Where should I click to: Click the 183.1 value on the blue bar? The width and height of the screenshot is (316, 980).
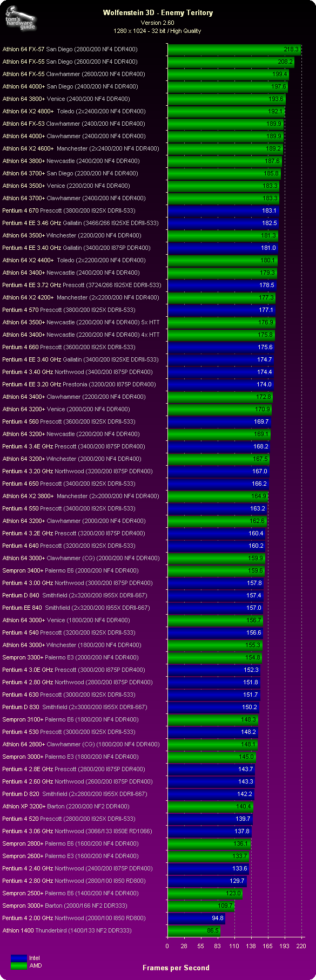click(269, 210)
